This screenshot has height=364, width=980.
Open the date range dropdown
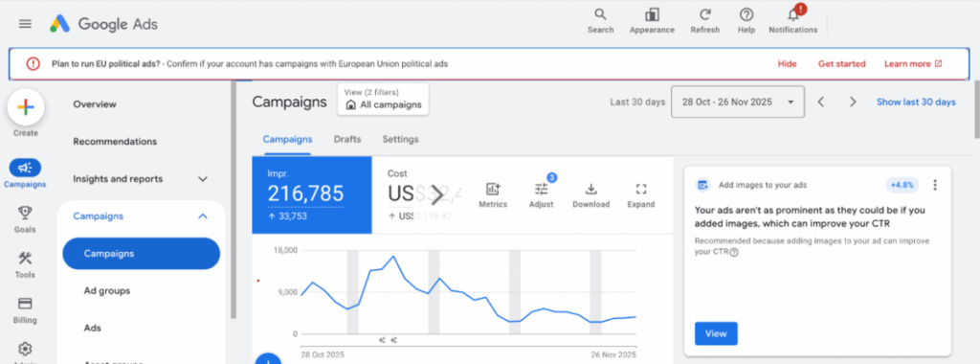pyautogui.click(x=738, y=102)
